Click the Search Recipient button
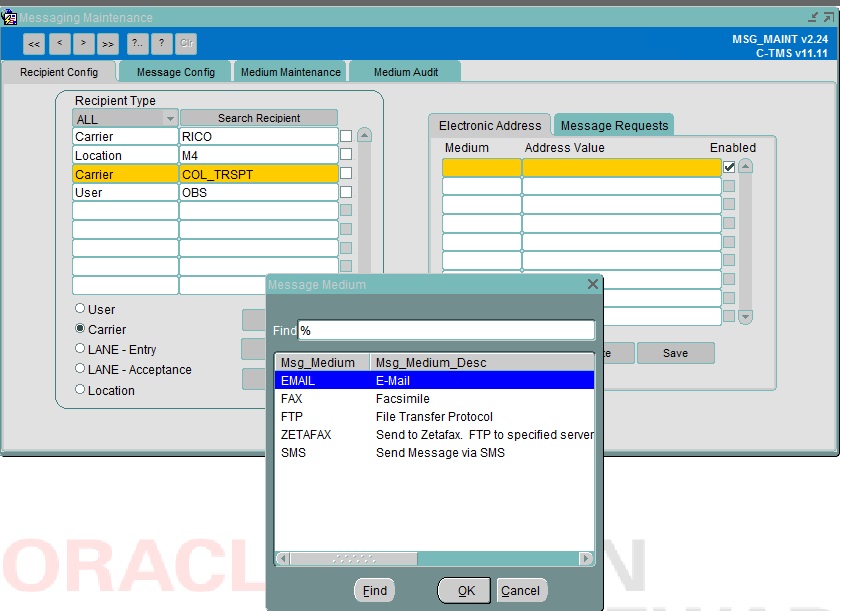The height and width of the screenshot is (611, 842). coord(259,118)
